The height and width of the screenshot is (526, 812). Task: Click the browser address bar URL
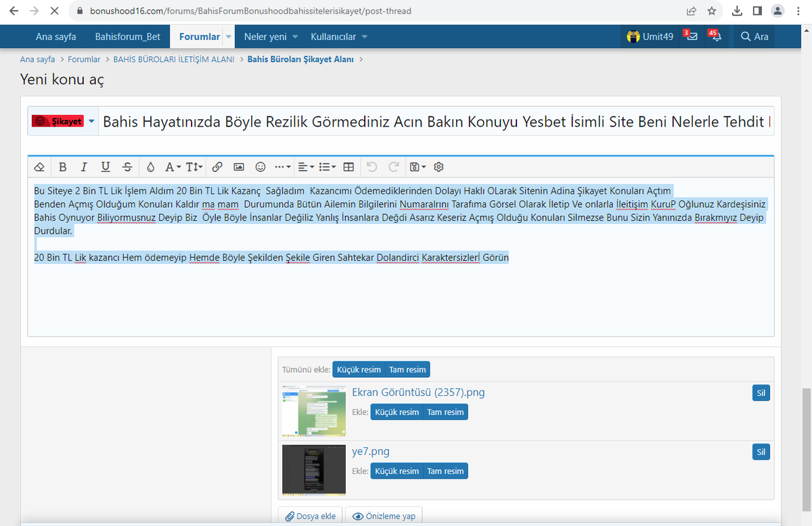click(250, 11)
